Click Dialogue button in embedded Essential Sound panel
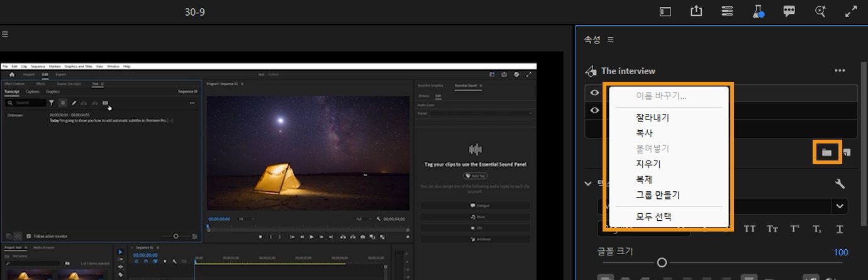This screenshot has height=280, width=868. [x=475, y=206]
